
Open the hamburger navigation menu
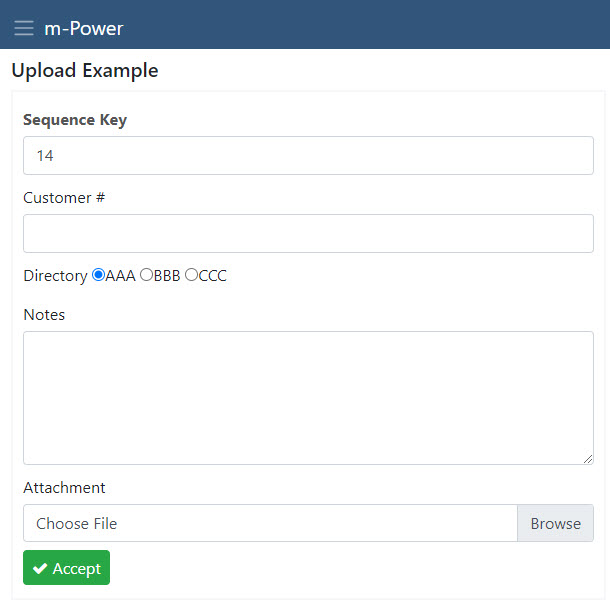(24, 28)
